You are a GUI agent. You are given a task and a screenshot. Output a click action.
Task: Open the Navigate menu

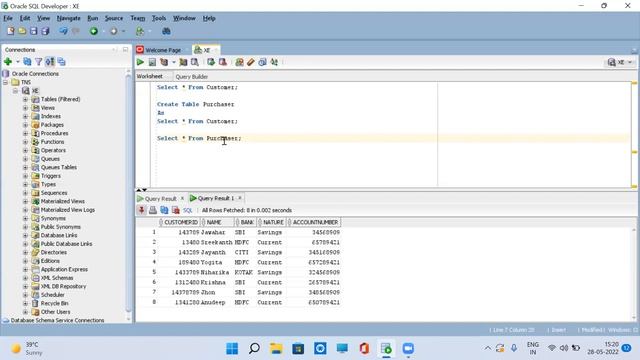69,18
